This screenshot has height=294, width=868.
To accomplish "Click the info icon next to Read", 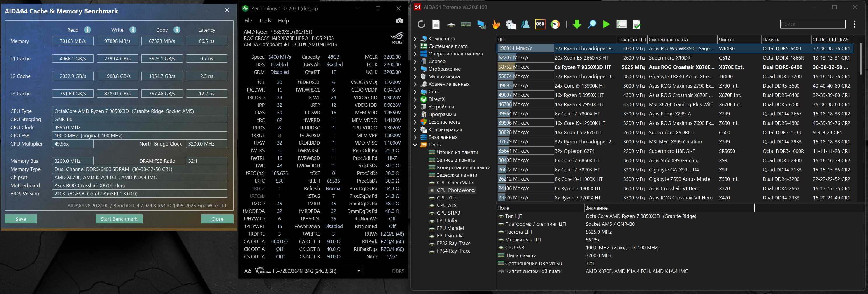I will click(x=87, y=30).
